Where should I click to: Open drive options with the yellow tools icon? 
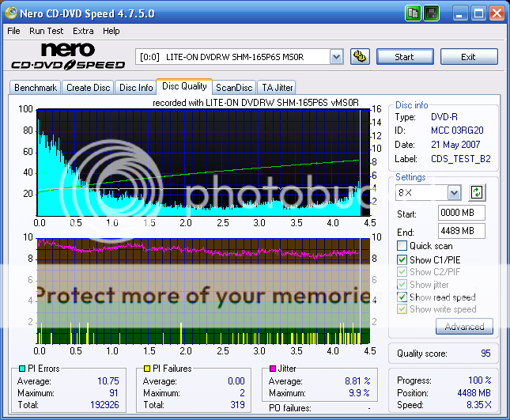[359, 56]
